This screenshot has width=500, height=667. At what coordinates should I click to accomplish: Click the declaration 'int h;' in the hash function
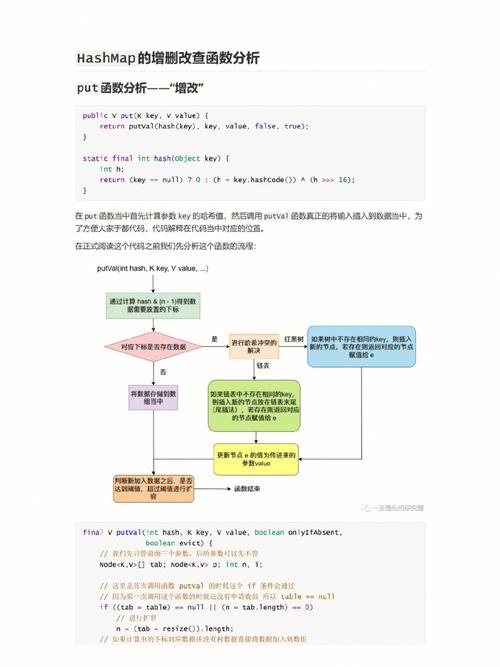111,169
